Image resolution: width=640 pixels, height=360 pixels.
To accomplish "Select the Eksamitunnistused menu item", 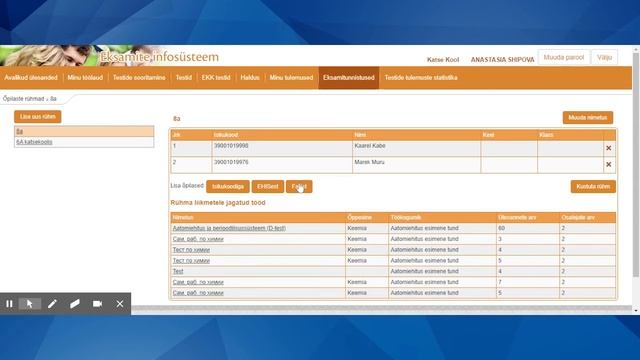I will [349, 78].
